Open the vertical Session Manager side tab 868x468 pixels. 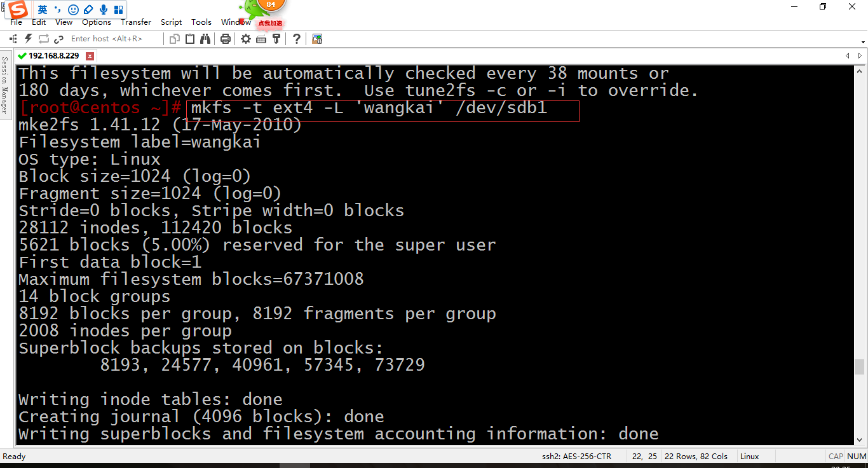coord(5,85)
